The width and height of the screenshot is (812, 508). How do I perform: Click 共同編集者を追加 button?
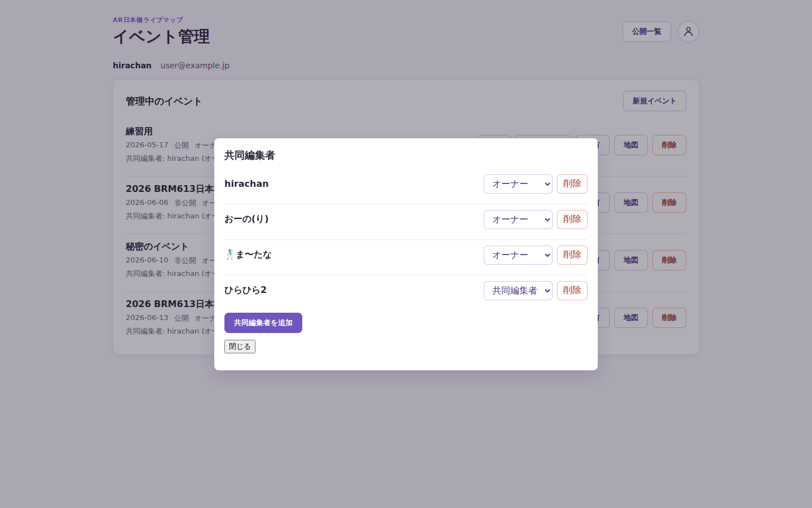263,323
